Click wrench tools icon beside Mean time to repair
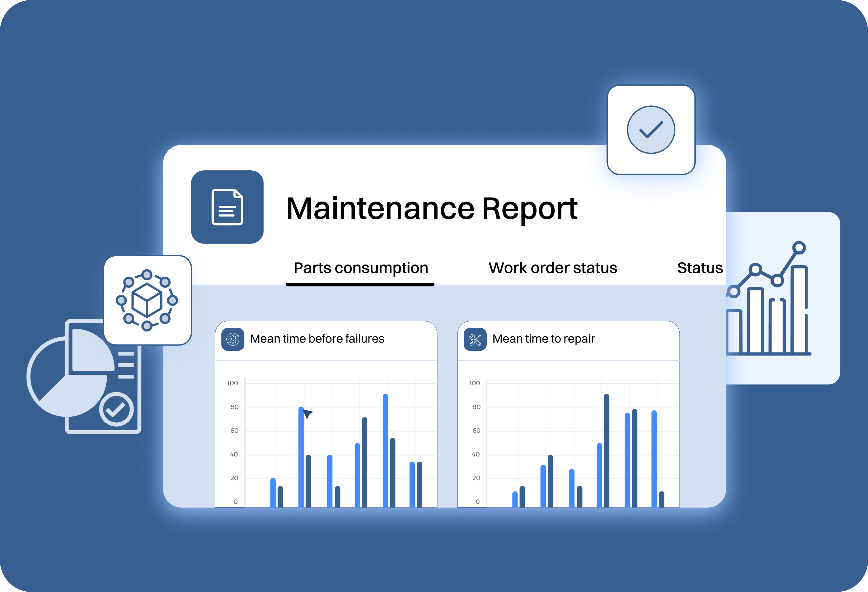Screen dimensions: 868x592 coord(475,339)
